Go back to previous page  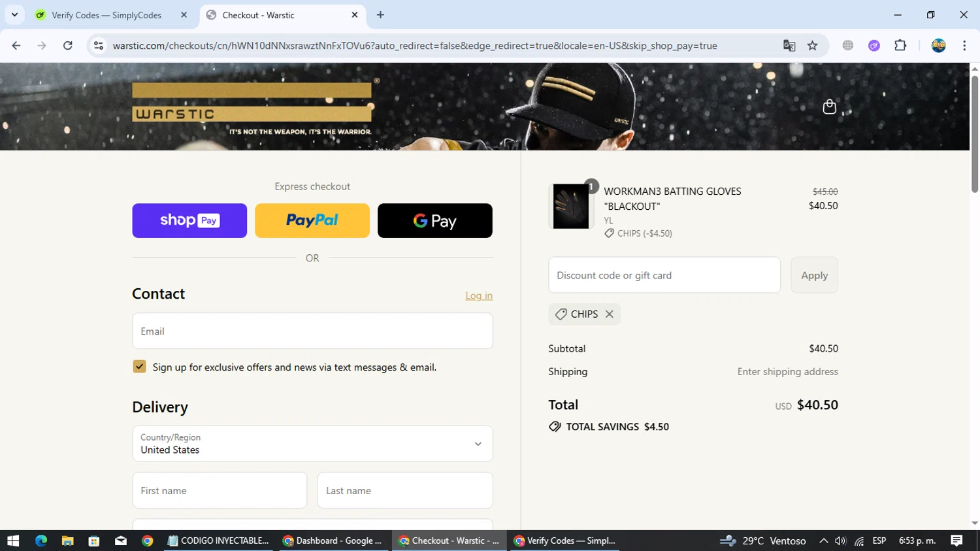click(x=16, y=46)
